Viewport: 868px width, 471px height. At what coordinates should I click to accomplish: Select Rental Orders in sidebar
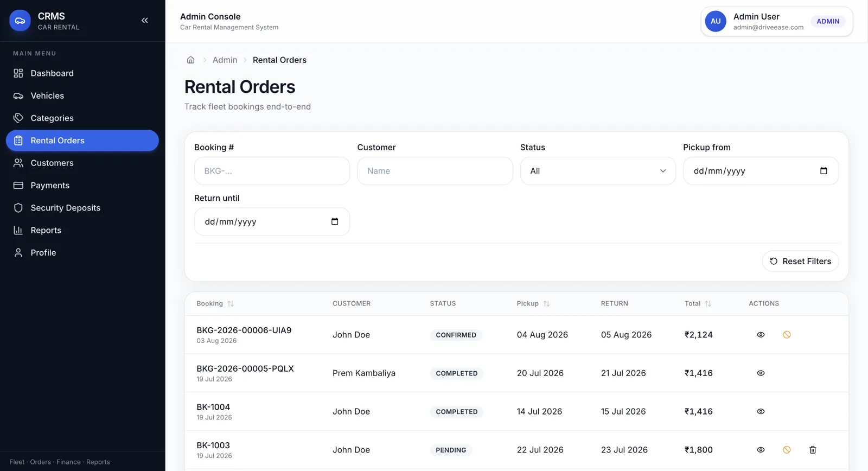(82, 141)
